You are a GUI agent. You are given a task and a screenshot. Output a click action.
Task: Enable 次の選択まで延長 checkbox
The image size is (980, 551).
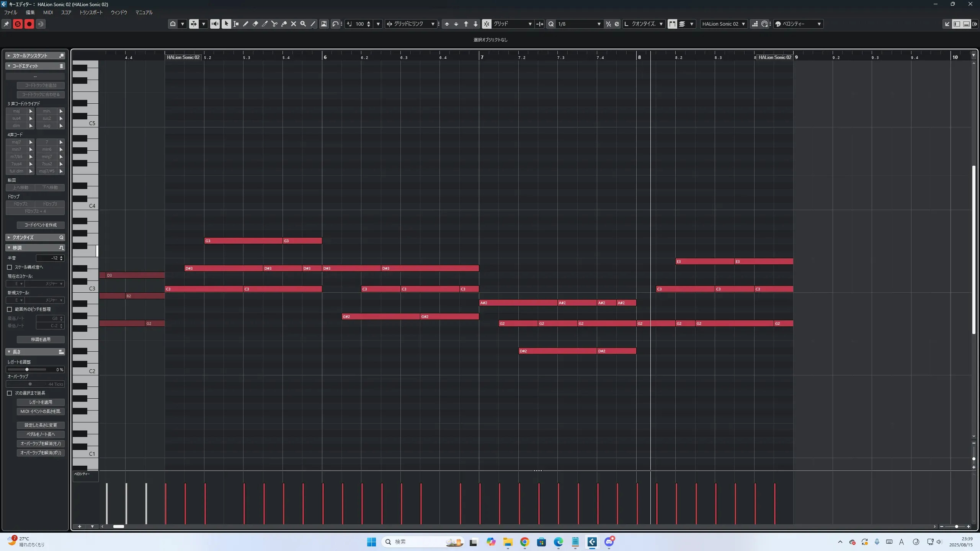pos(10,393)
